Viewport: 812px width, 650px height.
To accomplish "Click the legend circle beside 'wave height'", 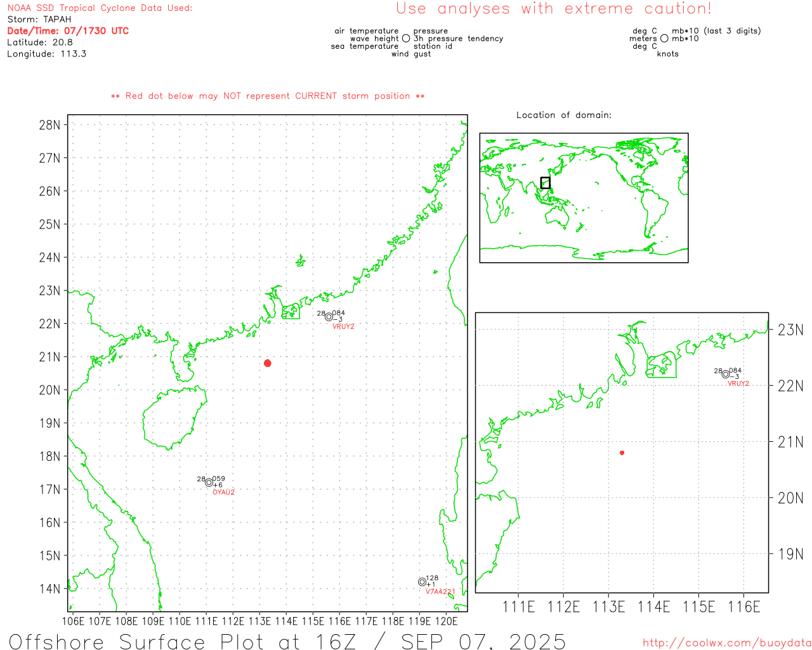I will coord(406,39).
